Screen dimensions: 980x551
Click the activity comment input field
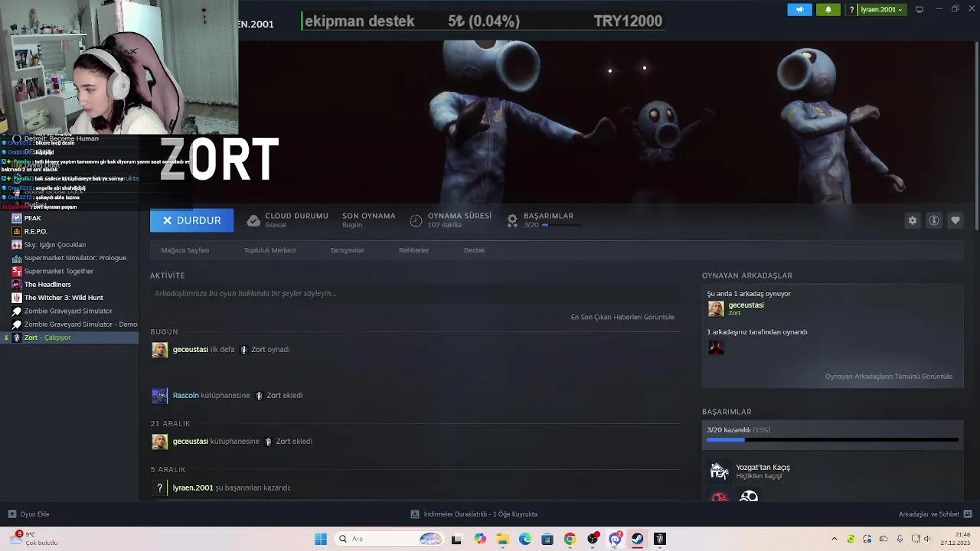tap(415, 293)
